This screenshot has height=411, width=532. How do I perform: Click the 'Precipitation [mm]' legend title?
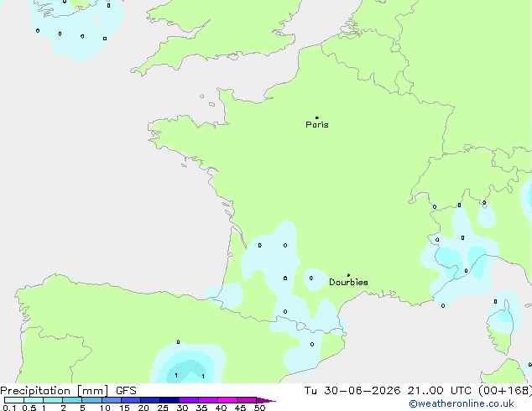click(55, 391)
